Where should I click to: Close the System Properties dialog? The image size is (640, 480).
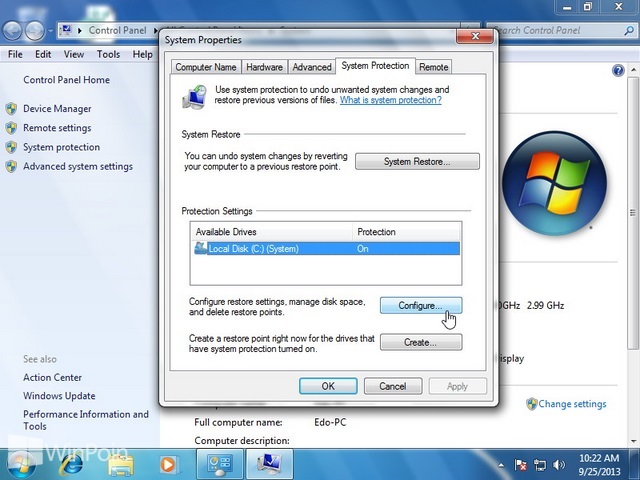[x=475, y=36]
